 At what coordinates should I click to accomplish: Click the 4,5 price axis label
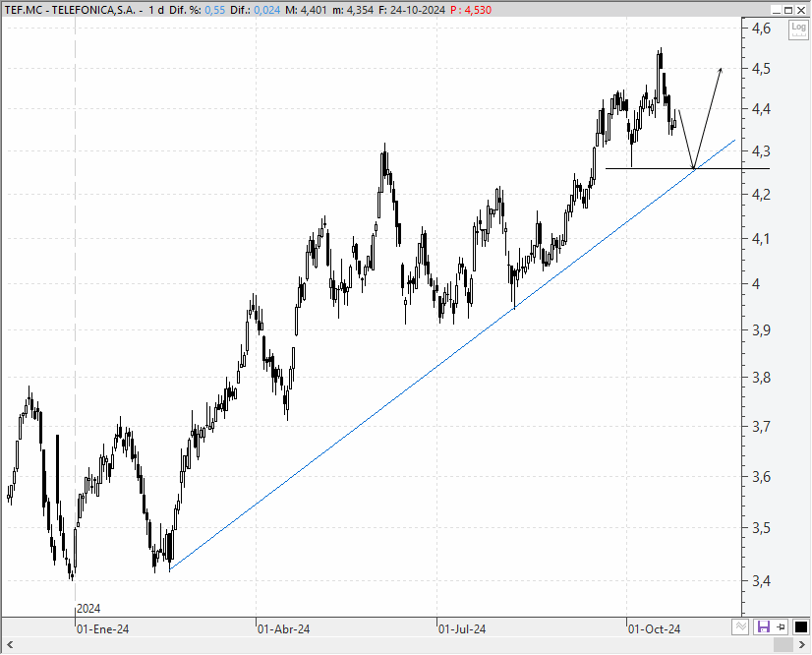(x=761, y=69)
